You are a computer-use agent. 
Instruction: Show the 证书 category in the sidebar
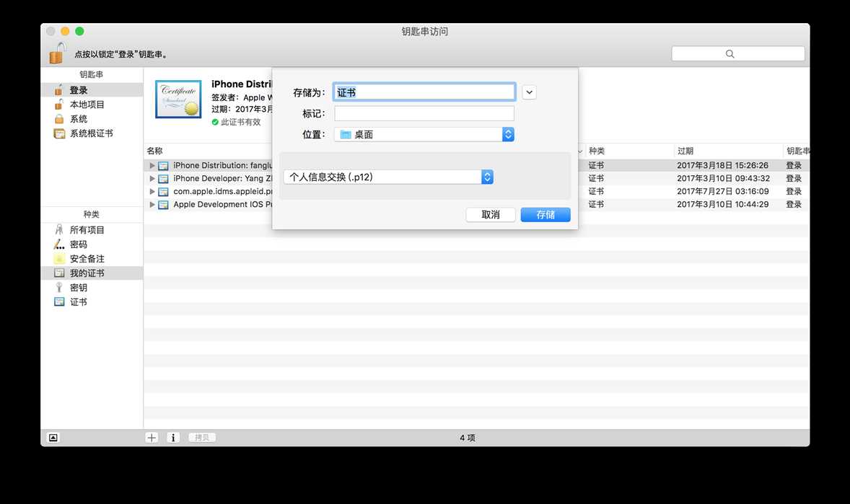92,302
